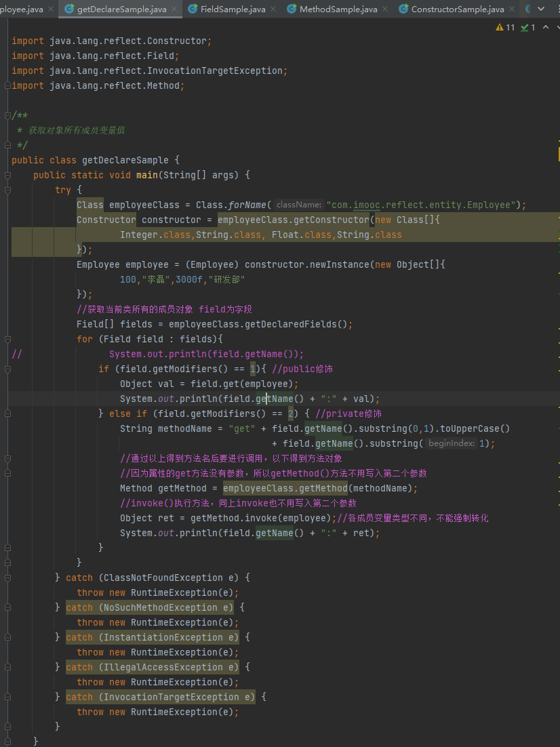The height and width of the screenshot is (747, 560).
Task: Close the getDeclareSample.java tab
Action: (x=174, y=9)
